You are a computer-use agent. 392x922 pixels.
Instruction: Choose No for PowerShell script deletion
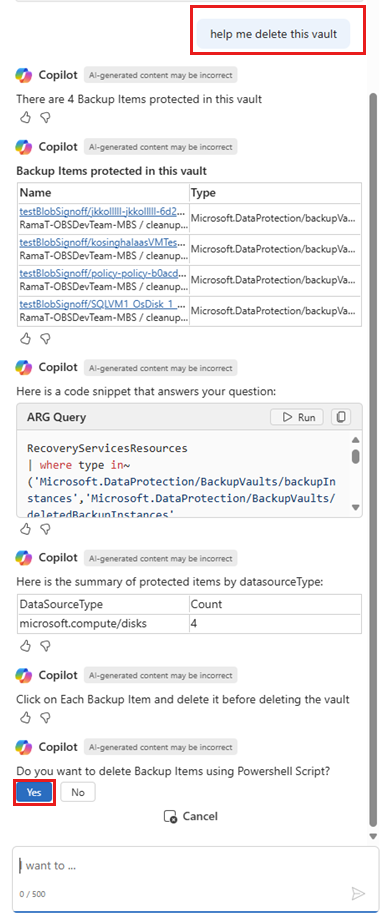click(78, 792)
